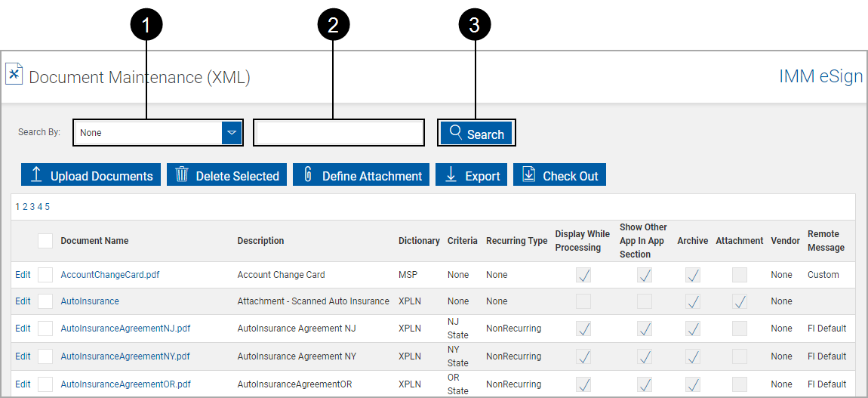The height and width of the screenshot is (398, 868).
Task: Open the AutoInsuranceAgreementNY.pdf document link
Action: click(125, 356)
